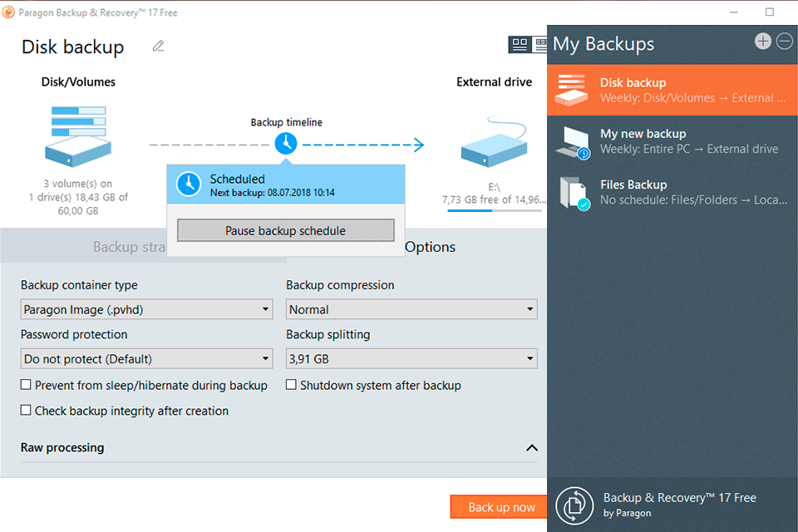This screenshot has height=532, width=798.
Task: Click the Paragon app icon in title bar
Action: [x=8, y=12]
